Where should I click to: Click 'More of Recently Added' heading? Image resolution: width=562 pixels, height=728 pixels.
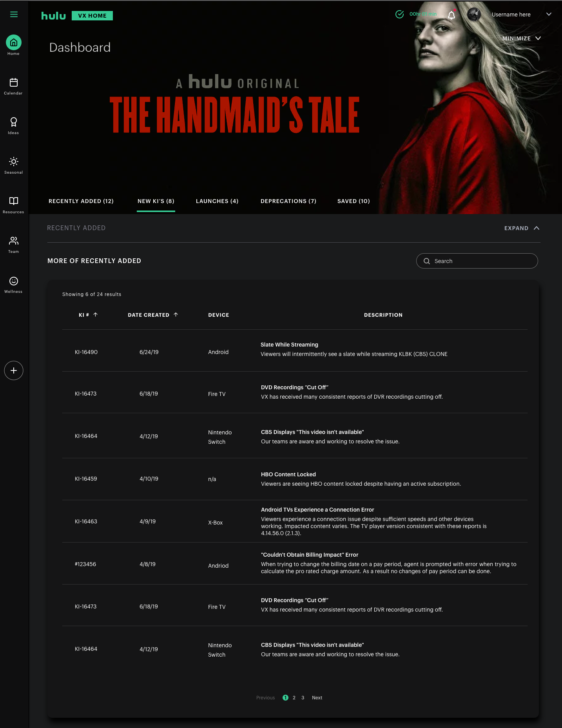pyautogui.click(x=94, y=261)
